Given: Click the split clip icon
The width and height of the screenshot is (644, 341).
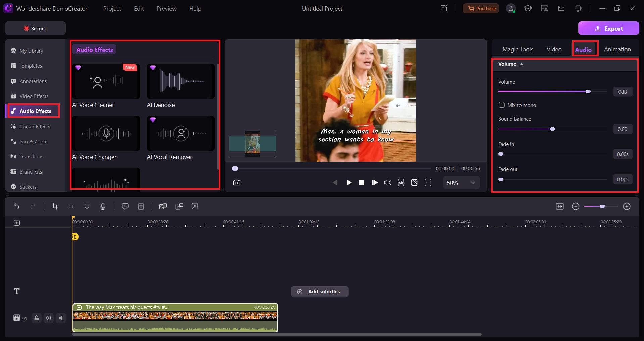Looking at the screenshot, I should click(71, 206).
